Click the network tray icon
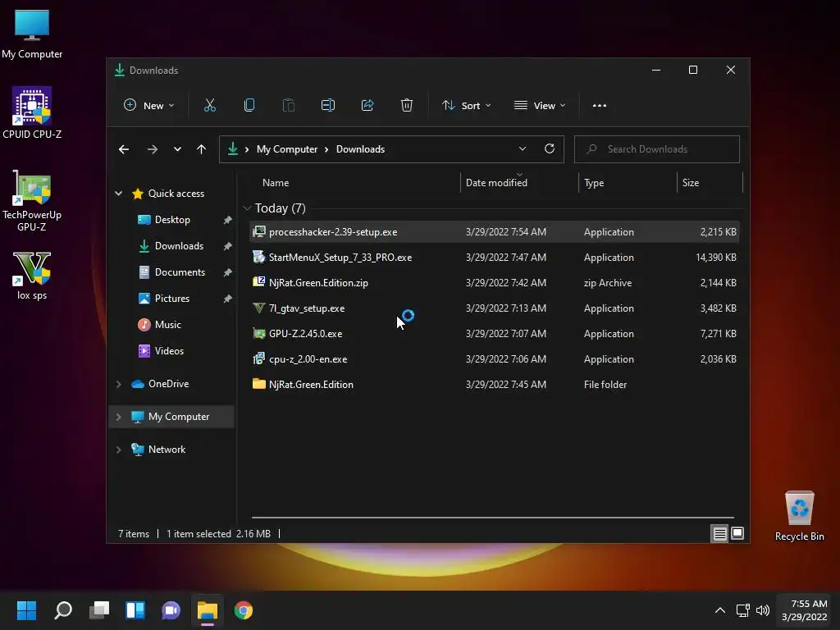The width and height of the screenshot is (840, 630). (742, 610)
